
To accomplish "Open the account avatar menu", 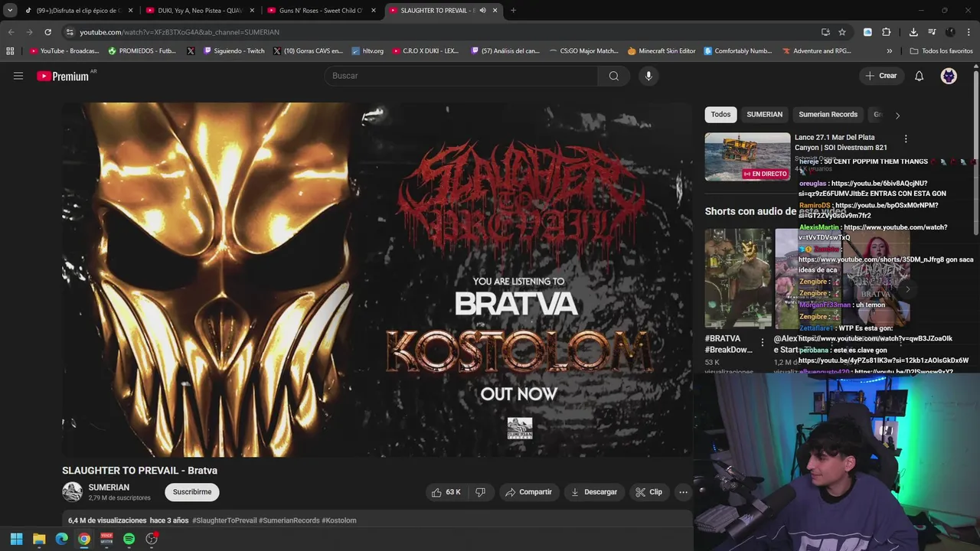I will point(949,76).
